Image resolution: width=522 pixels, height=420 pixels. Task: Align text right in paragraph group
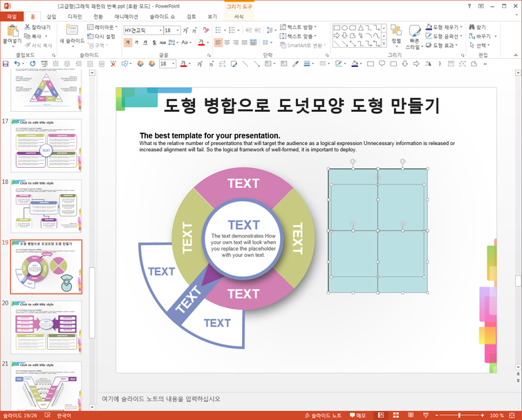236,43
